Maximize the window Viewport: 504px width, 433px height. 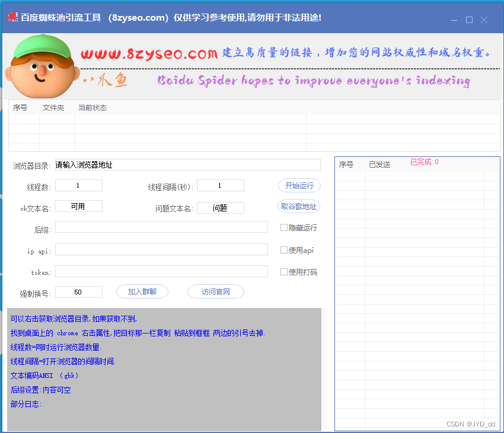(x=469, y=20)
